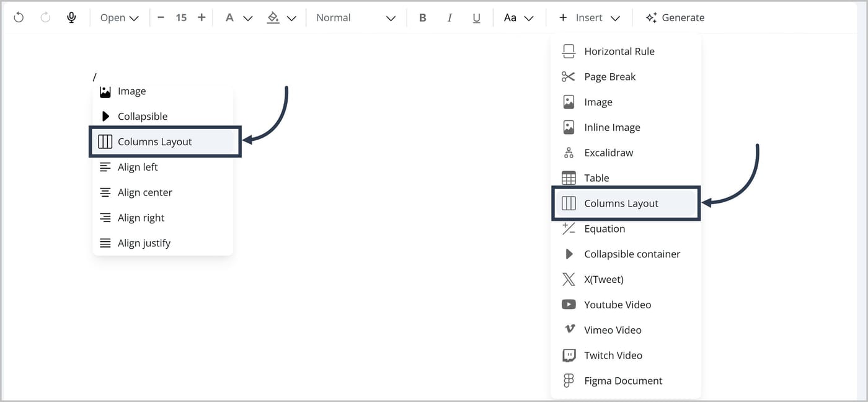Insert a Horizontal Rule
This screenshot has height=402, width=868.
click(626, 51)
